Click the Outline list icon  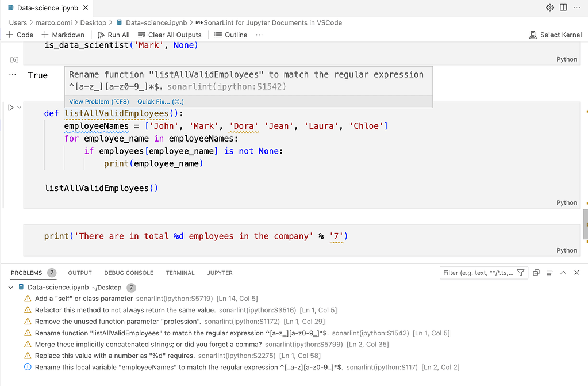click(x=218, y=35)
